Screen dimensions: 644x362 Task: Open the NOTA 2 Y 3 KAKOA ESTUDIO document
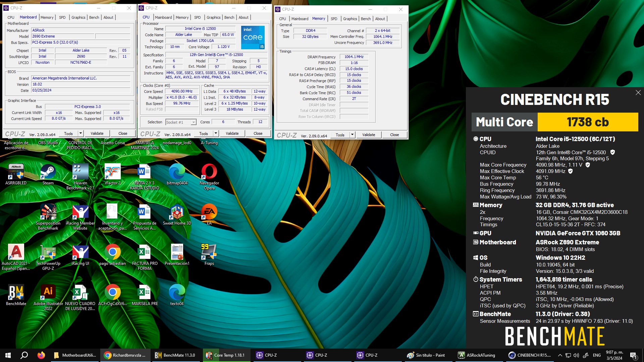click(x=145, y=177)
